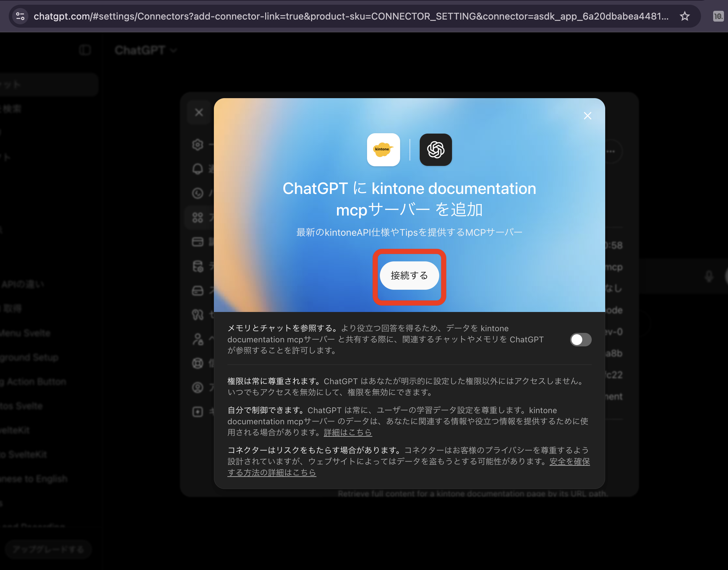
Task: Close the settings panel behind dialog
Action: (199, 112)
